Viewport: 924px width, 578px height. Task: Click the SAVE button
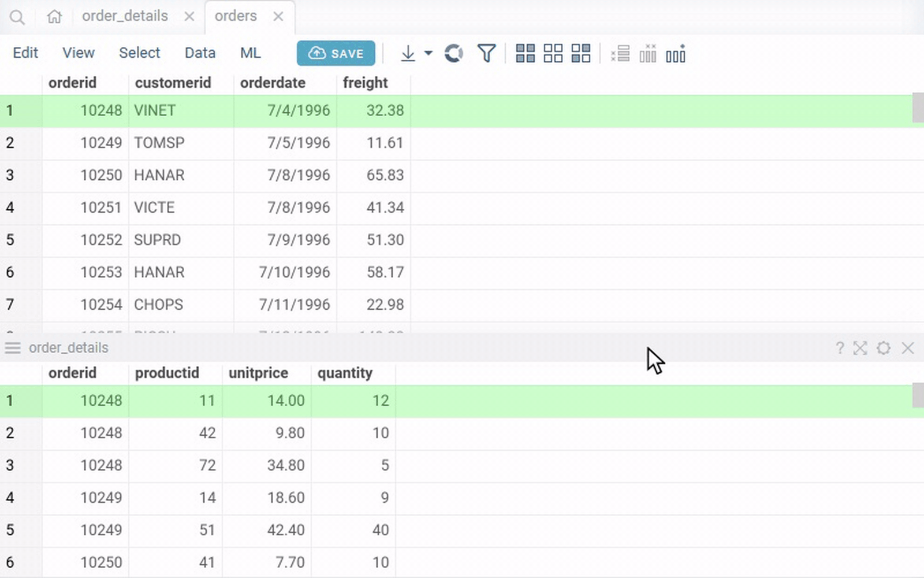click(336, 53)
